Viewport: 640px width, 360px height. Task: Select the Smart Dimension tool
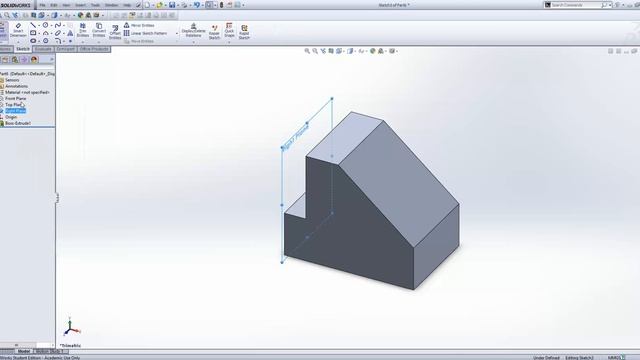coord(18,30)
